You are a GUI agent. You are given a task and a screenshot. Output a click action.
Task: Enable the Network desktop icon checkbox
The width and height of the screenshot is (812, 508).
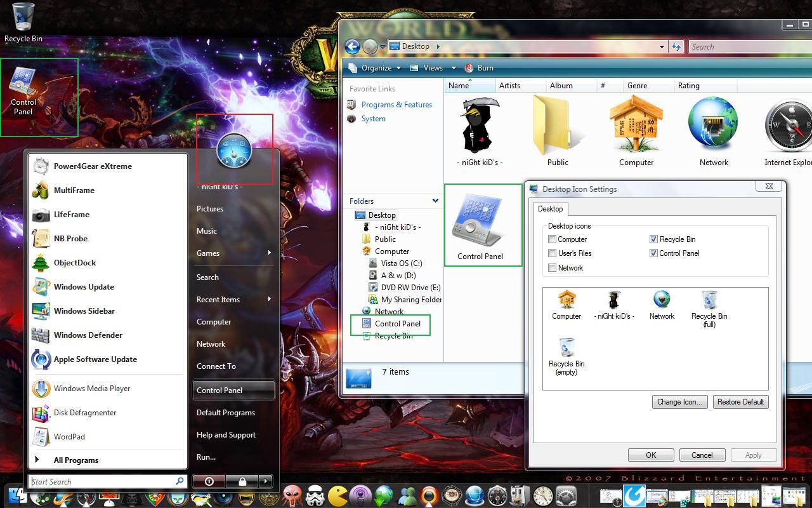pos(553,268)
